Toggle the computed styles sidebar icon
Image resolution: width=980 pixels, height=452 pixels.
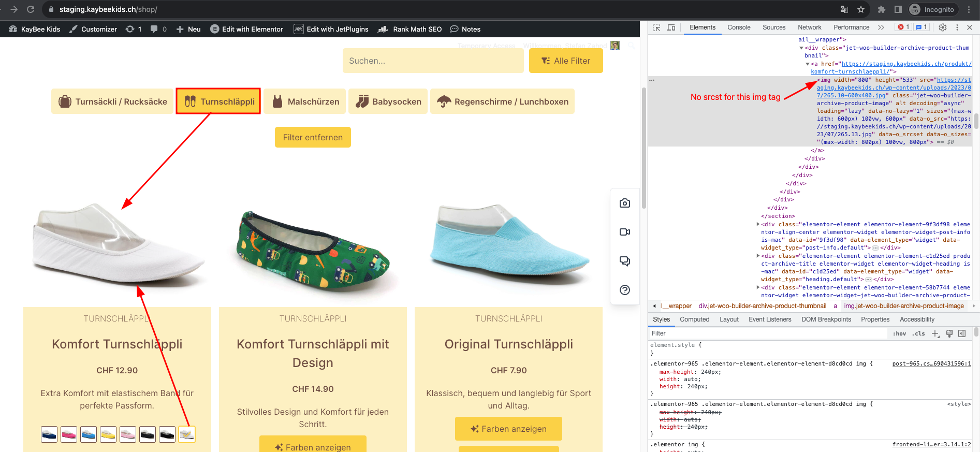click(x=962, y=334)
